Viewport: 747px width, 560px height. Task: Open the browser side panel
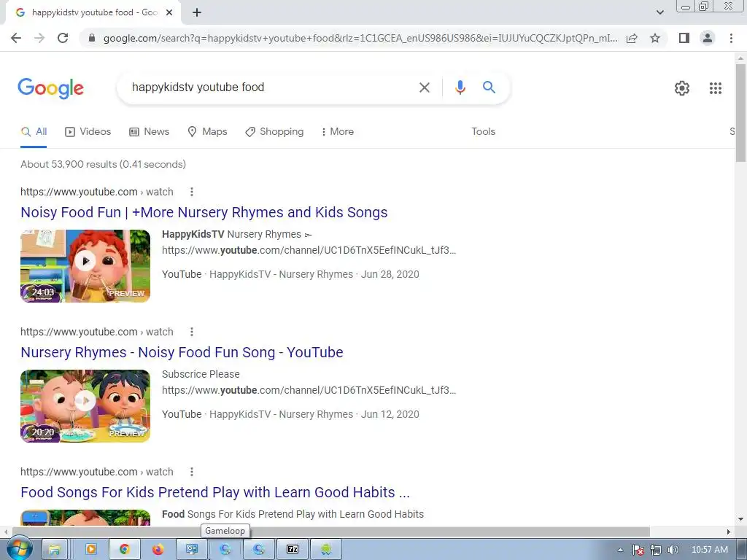[x=684, y=38]
